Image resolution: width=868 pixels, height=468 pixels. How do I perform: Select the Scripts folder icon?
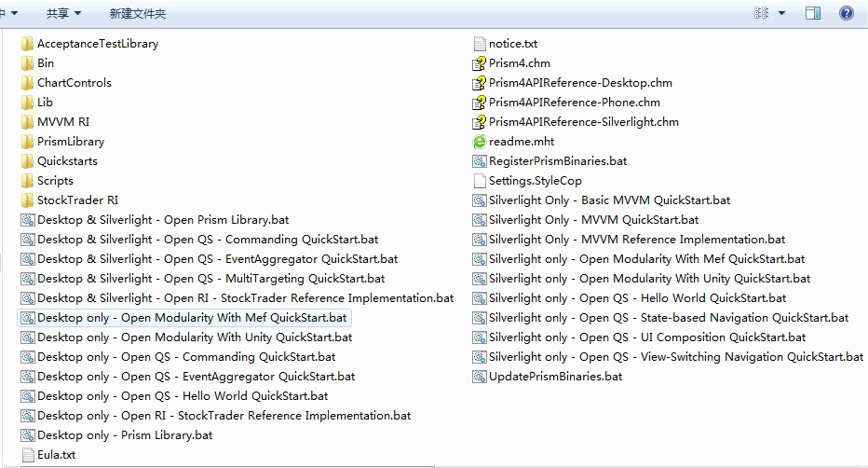coord(27,181)
